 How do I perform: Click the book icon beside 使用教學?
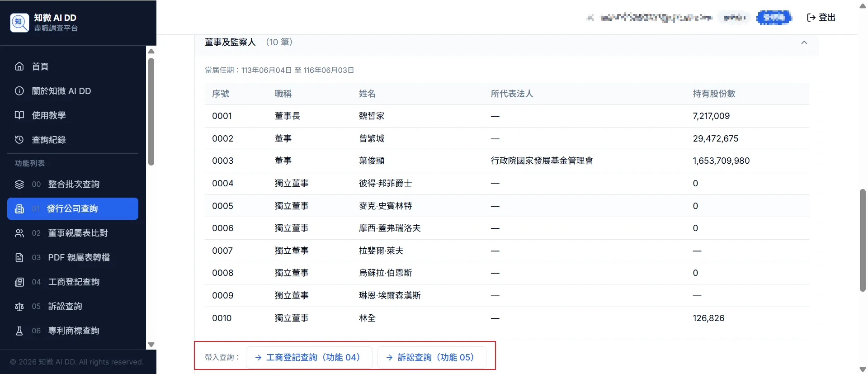(x=19, y=115)
